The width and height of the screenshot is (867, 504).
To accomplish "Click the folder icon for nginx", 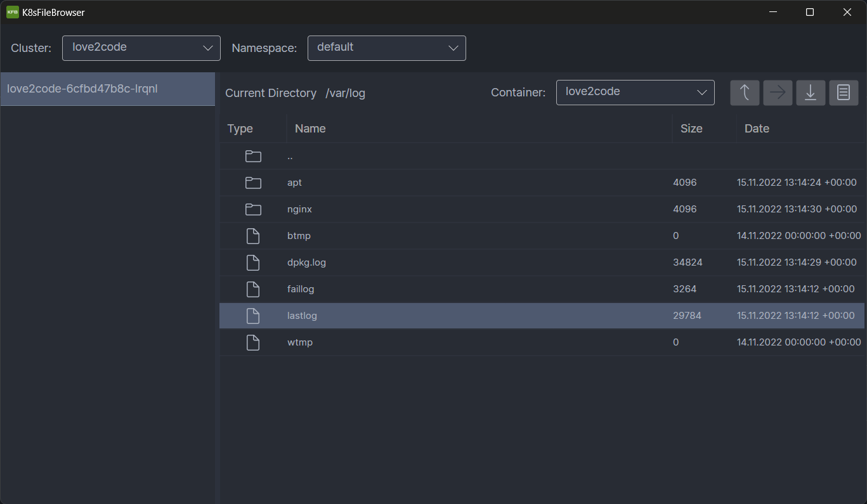I will (x=253, y=209).
